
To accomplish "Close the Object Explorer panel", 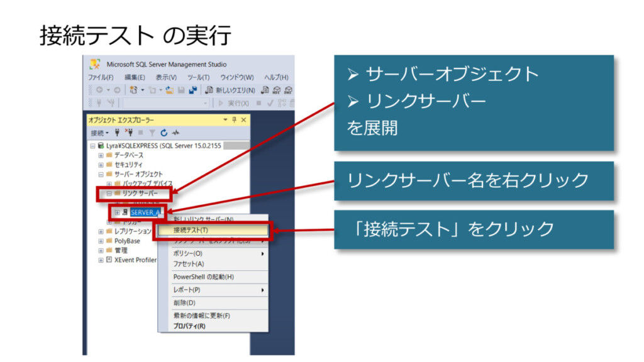I will 243,119.
